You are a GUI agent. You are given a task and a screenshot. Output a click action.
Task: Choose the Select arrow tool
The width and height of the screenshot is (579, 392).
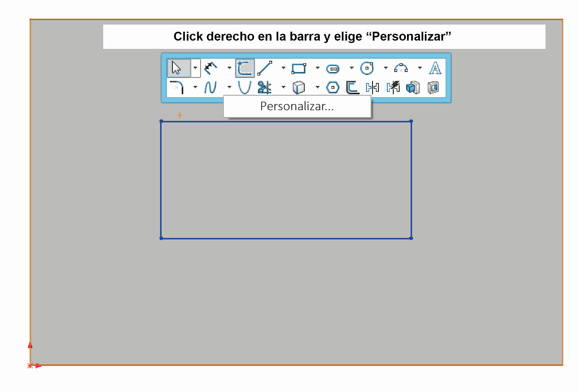(x=179, y=68)
